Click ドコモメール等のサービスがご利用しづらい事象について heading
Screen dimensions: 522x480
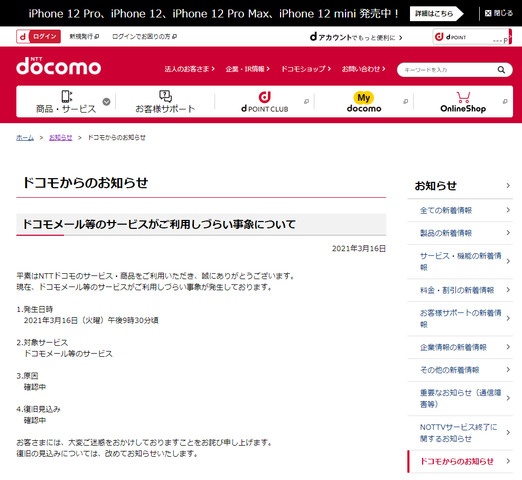pyautogui.click(x=159, y=224)
